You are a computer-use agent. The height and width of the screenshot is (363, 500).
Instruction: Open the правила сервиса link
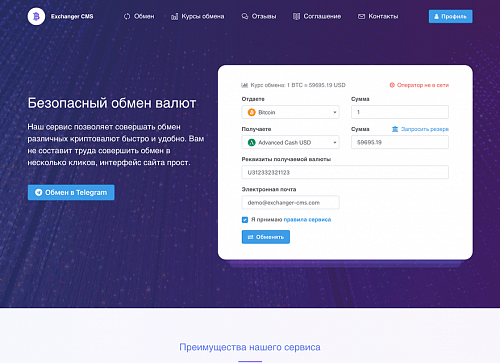tap(307, 220)
